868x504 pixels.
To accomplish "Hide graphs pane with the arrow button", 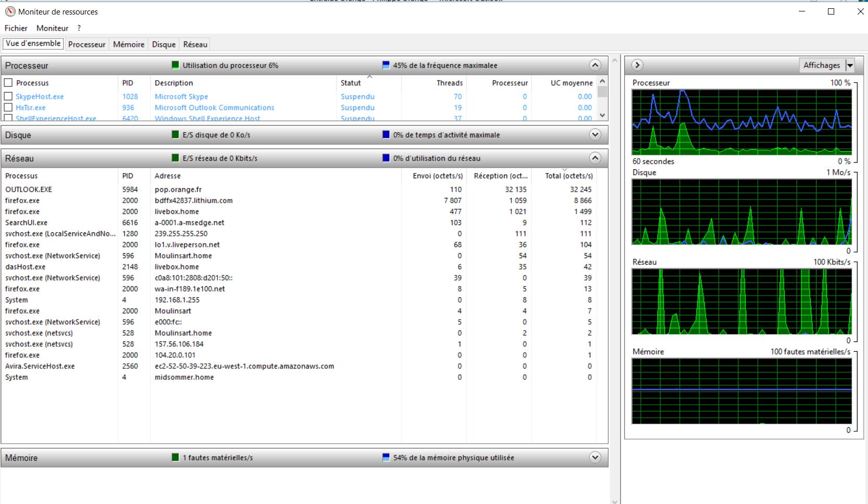I will tap(637, 65).
